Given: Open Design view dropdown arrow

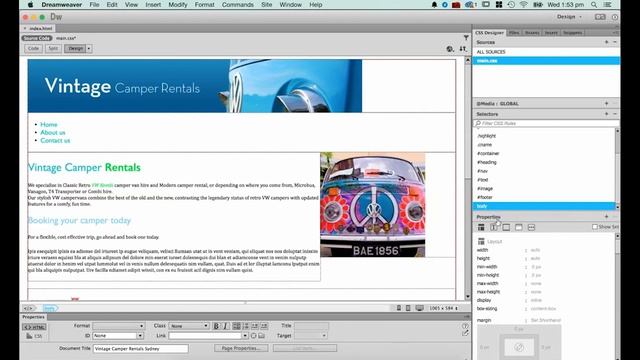Looking at the screenshot, I should tap(89, 49).
